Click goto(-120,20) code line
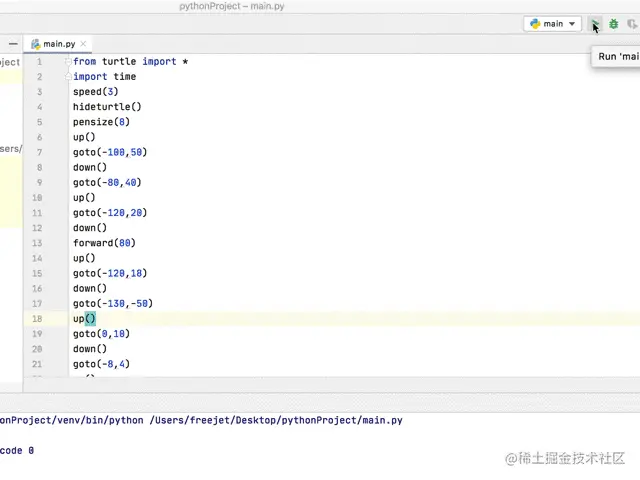This screenshot has height=480, width=640. point(110,213)
